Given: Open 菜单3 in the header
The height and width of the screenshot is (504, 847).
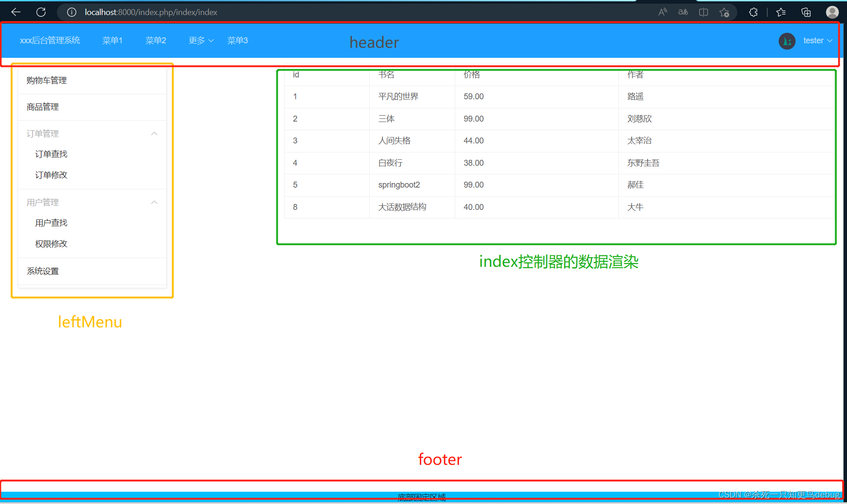Looking at the screenshot, I should tap(238, 41).
